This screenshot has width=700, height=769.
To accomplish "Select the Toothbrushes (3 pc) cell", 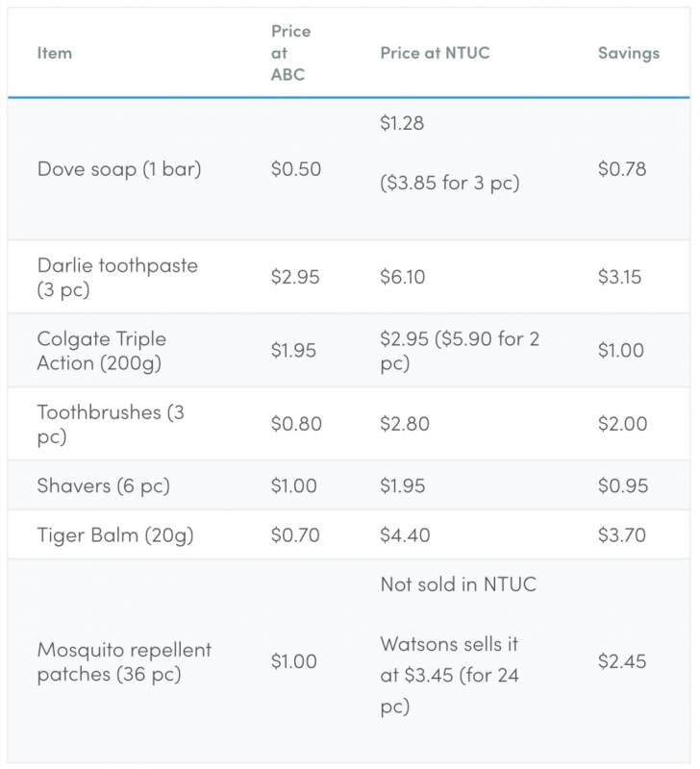I will (x=111, y=424).
